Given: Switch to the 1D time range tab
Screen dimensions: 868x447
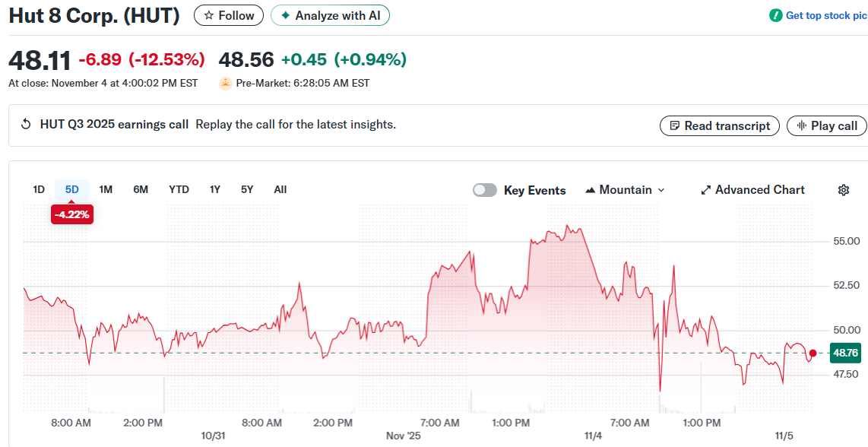Looking at the screenshot, I should coord(38,189).
